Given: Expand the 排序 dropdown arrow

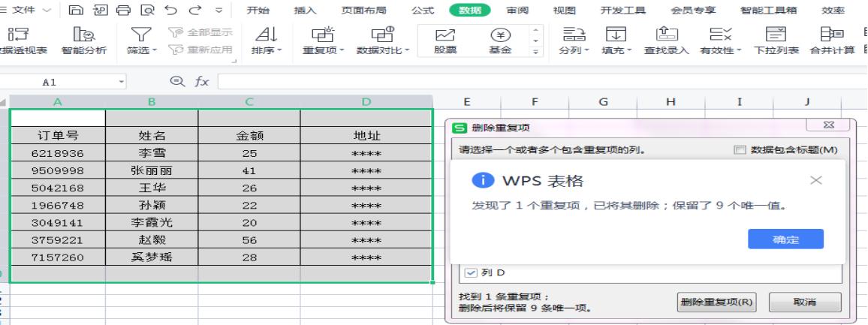Looking at the screenshot, I should (x=279, y=50).
